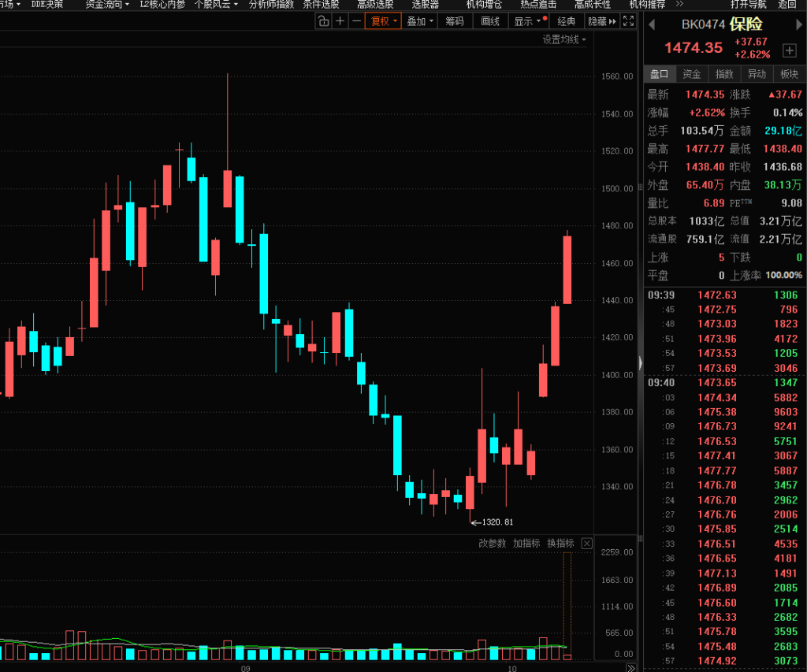Switch to the 板块 tab
This screenshot has height=672, width=807.
(x=789, y=74)
